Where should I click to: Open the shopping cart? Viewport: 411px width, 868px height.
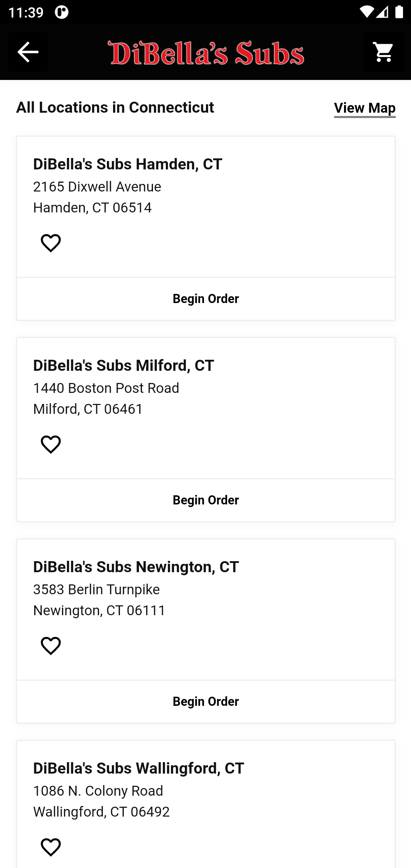tap(383, 52)
